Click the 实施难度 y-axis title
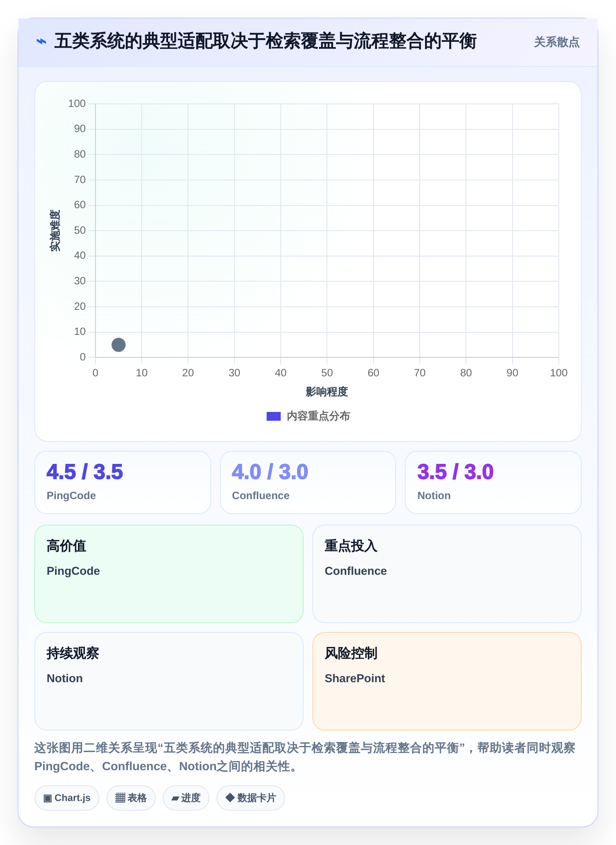616x845 pixels. (55, 230)
